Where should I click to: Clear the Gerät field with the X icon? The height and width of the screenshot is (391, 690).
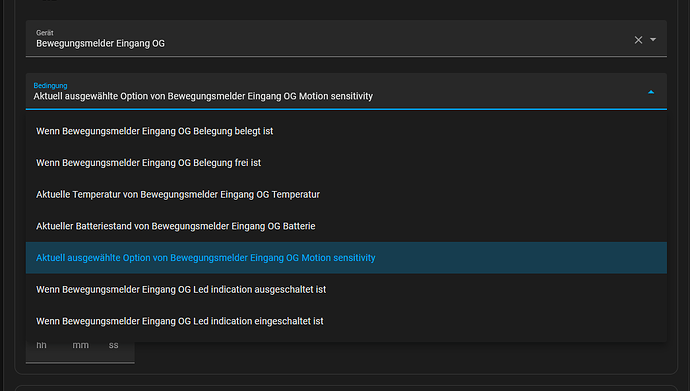[x=638, y=40]
